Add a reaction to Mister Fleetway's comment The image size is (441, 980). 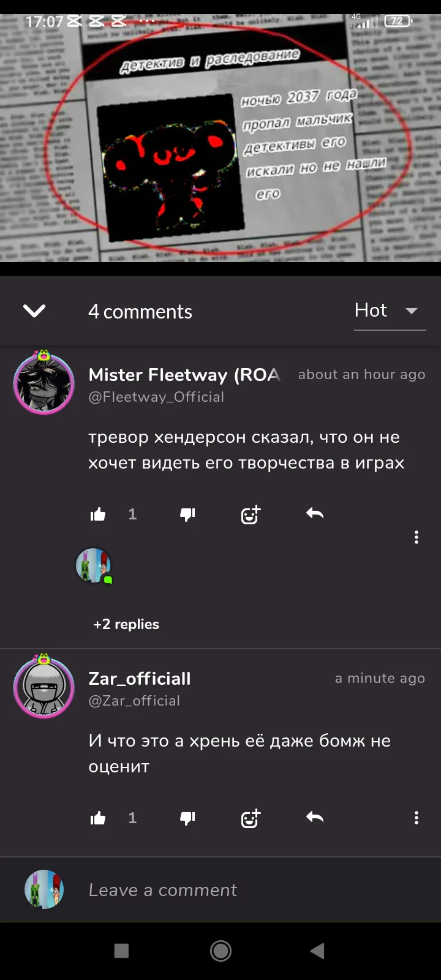pyautogui.click(x=251, y=514)
